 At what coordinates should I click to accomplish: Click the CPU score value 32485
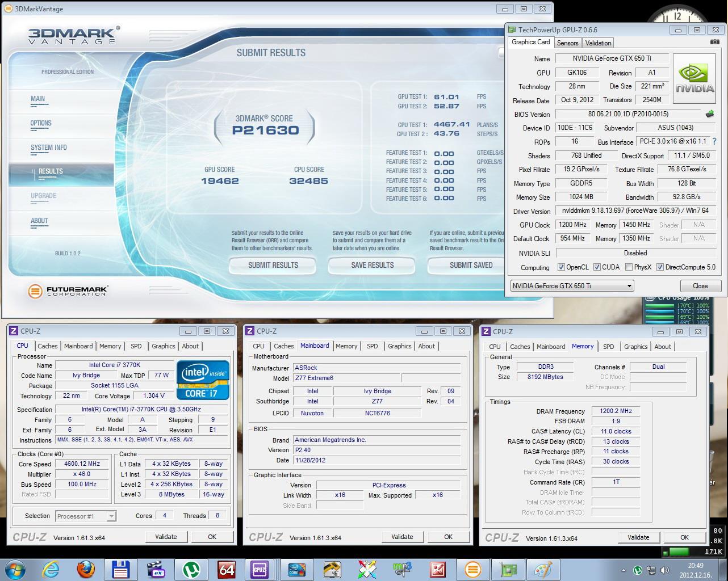[308, 181]
